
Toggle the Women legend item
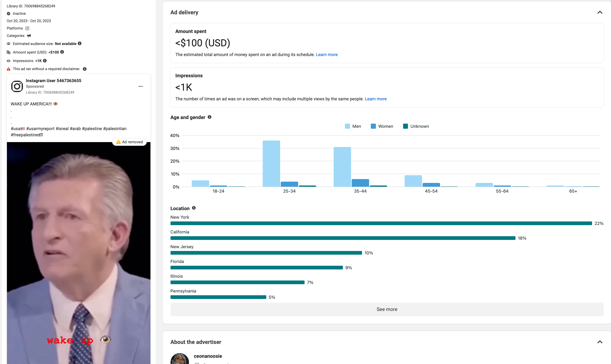(382, 126)
